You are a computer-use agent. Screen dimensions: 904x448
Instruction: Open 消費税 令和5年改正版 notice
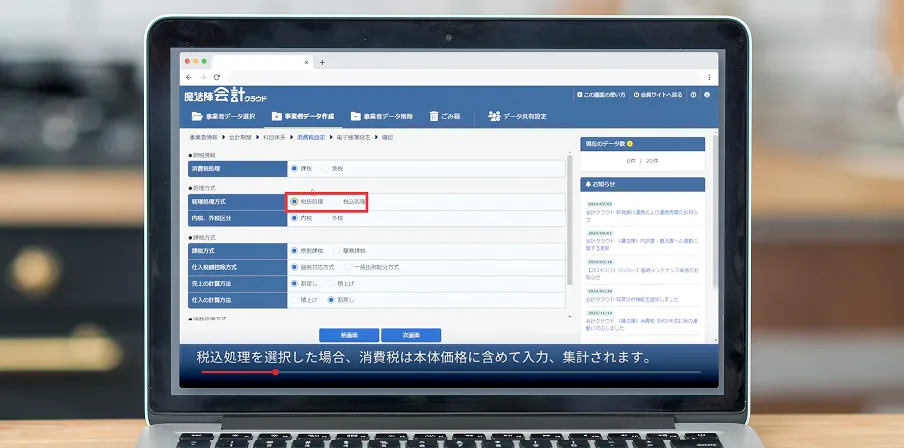pyautogui.click(x=641, y=324)
